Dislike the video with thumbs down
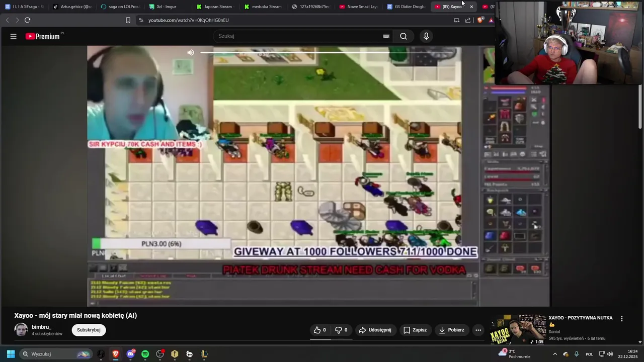 tap(342, 330)
